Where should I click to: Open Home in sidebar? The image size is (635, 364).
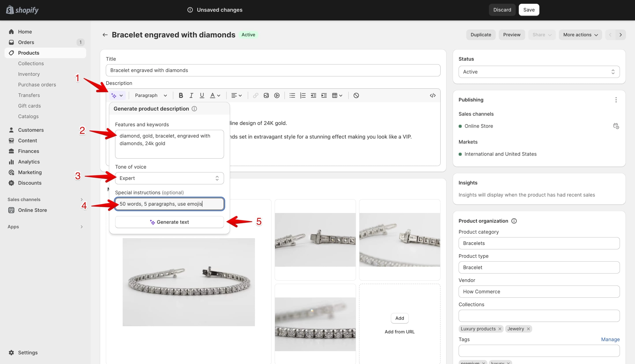pyautogui.click(x=45, y=32)
